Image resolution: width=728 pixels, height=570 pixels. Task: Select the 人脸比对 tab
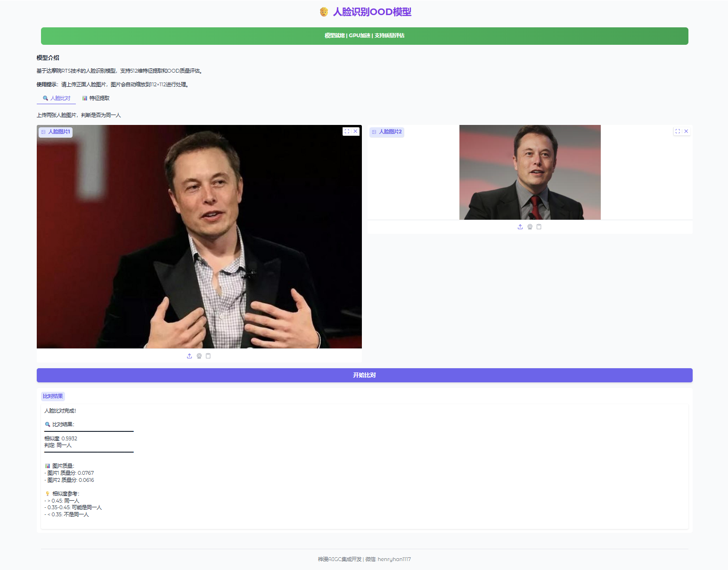point(57,98)
